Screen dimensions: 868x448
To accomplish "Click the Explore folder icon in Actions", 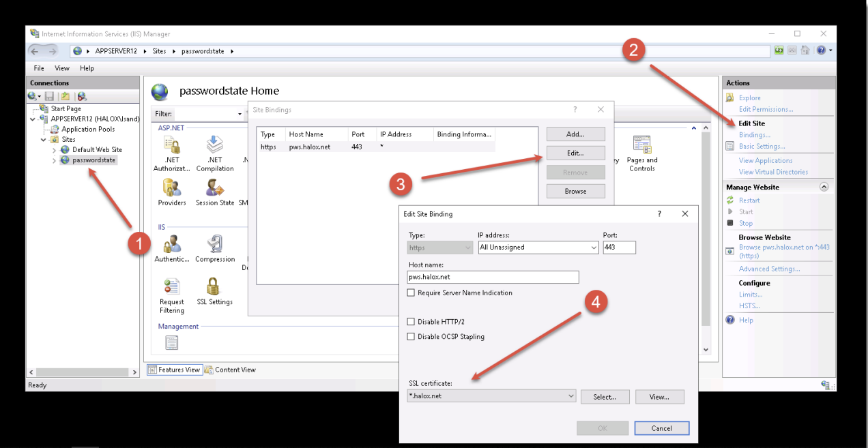I will click(x=730, y=98).
